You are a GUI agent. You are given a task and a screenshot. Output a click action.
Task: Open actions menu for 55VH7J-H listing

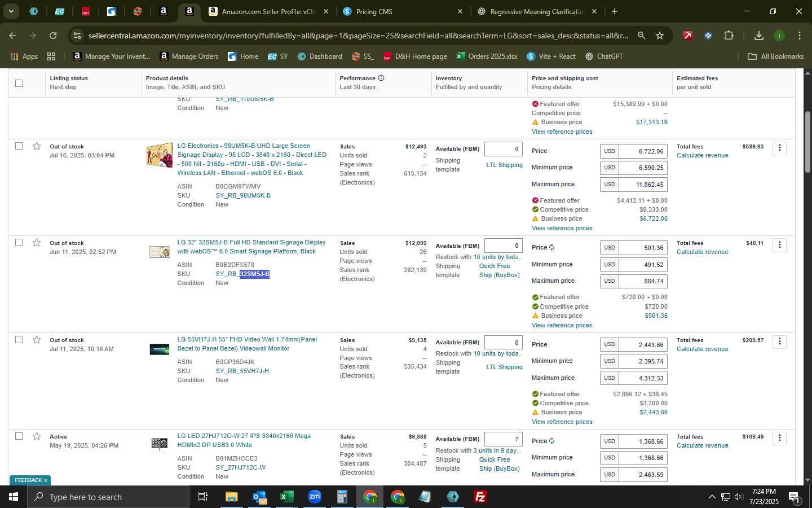780,341
